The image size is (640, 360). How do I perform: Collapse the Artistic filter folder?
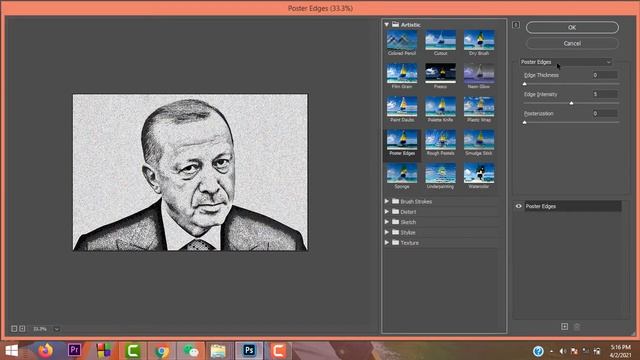pyautogui.click(x=387, y=25)
